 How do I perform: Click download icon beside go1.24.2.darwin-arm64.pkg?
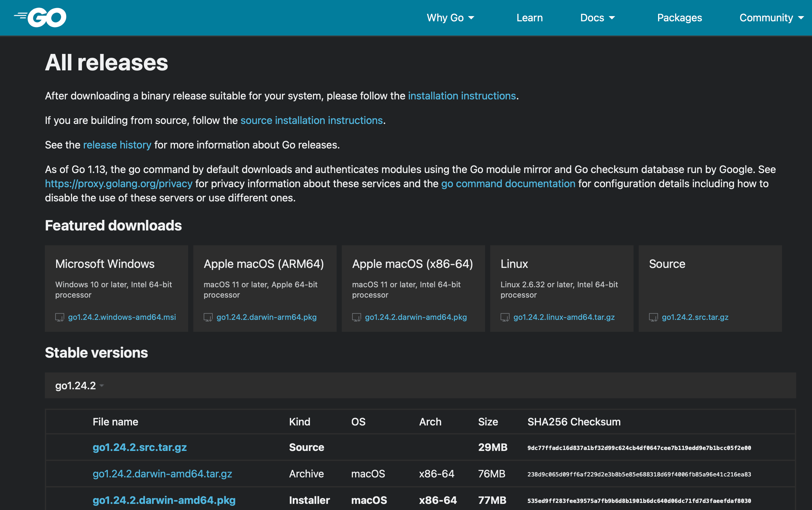[208, 317]
